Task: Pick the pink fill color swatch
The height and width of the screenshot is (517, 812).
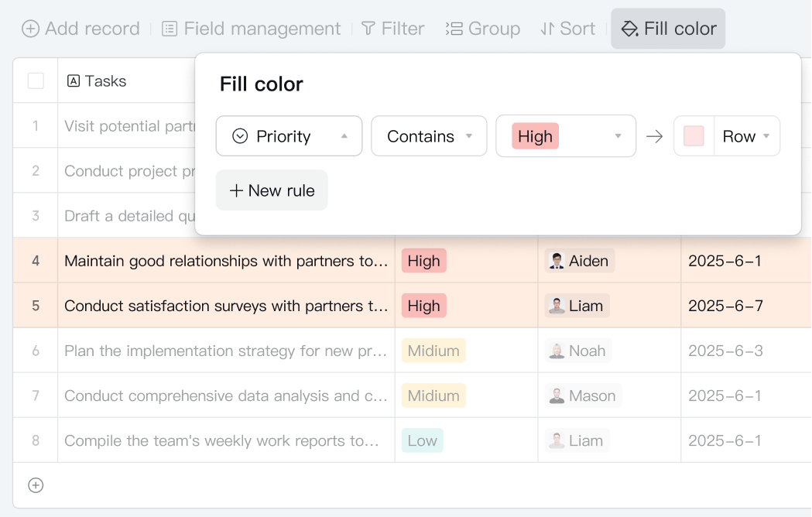Action: 694,136
